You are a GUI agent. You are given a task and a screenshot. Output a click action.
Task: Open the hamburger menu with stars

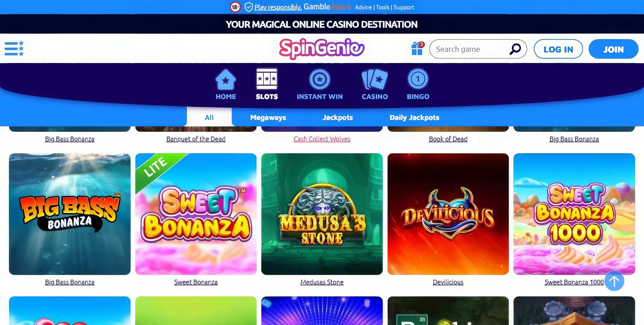point(14,49)
